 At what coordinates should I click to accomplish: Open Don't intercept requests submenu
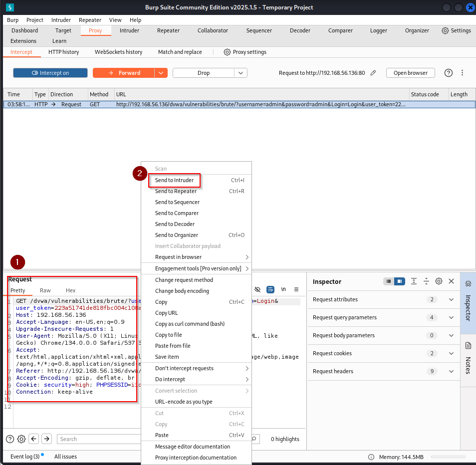197,368
